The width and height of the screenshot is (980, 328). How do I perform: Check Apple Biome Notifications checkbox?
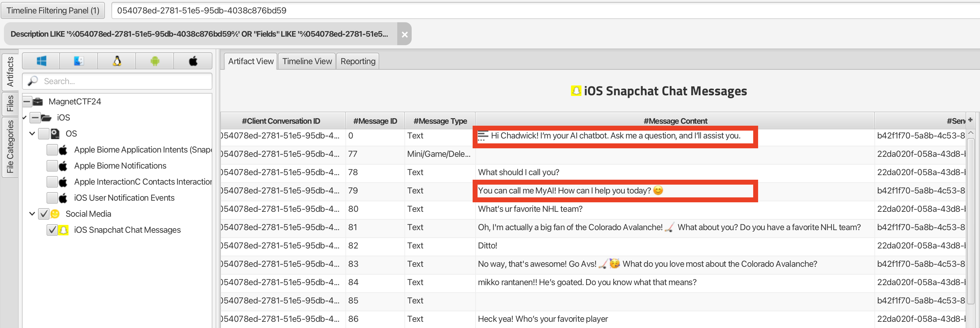[52, 166]
